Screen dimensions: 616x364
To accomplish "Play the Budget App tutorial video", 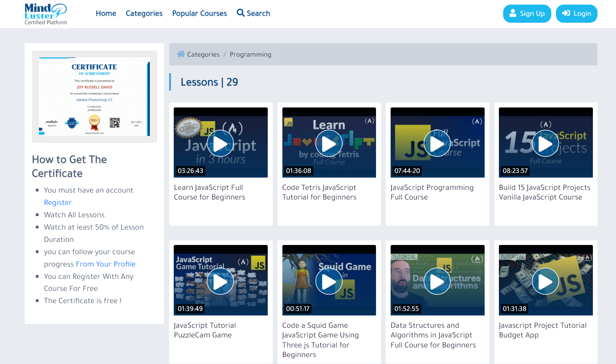I will [x=545, y=282].
